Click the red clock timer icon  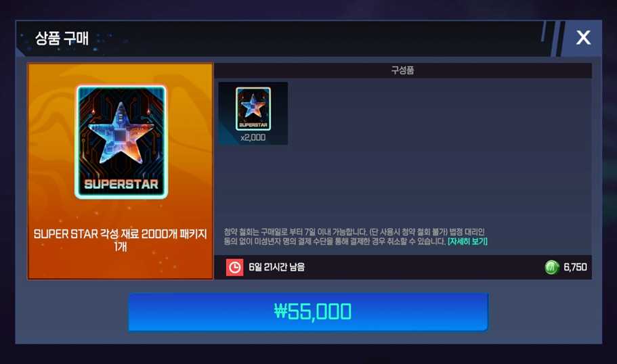pyautogui.click(x=234, y=267)
